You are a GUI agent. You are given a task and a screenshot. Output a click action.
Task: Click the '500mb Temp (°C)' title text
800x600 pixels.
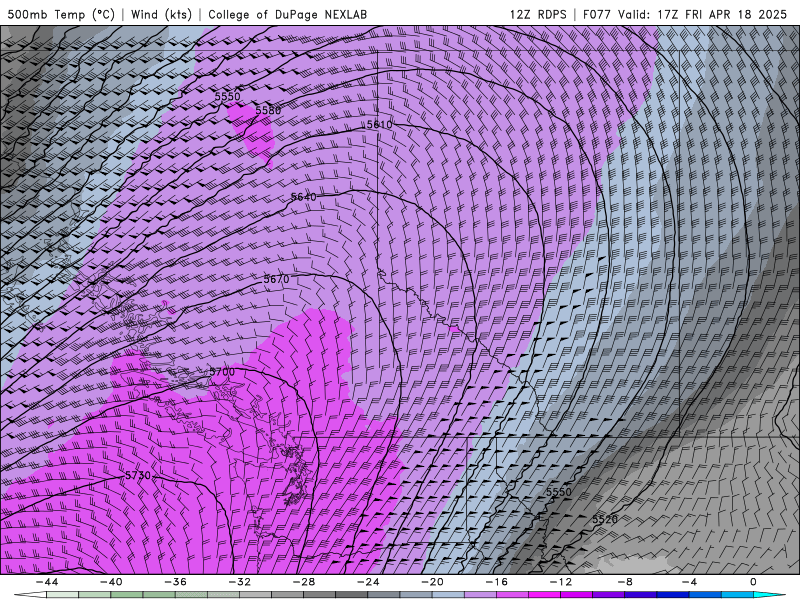click(61, 14)
